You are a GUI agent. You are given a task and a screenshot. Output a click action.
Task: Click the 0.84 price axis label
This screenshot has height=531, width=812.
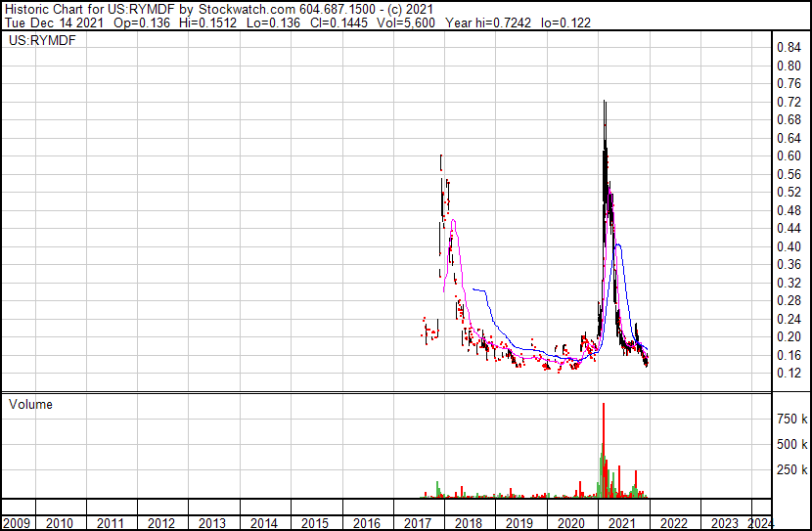tap(789, 48)
